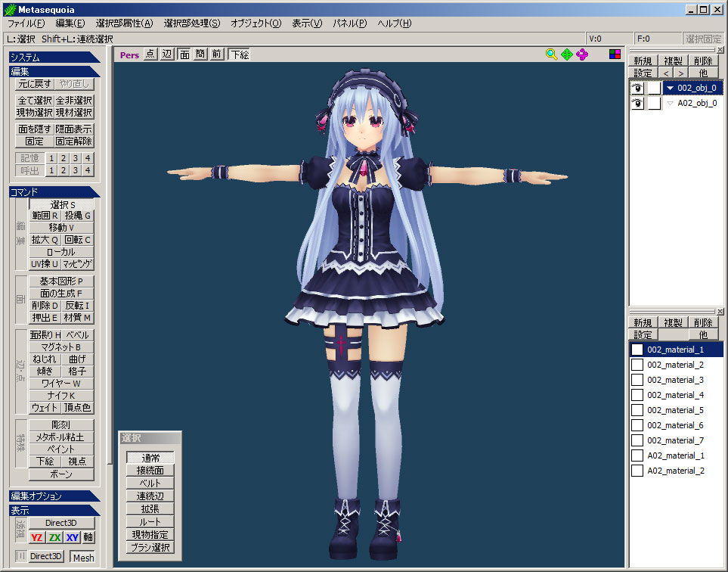Click the ZX view button
728x572 pixels.
pos(54,538)
